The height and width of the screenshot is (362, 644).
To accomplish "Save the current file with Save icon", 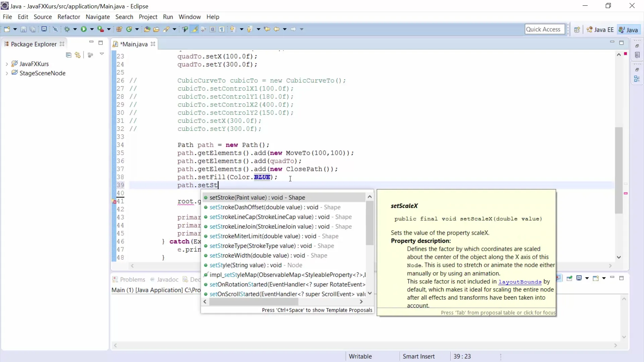I will (23, 29).
